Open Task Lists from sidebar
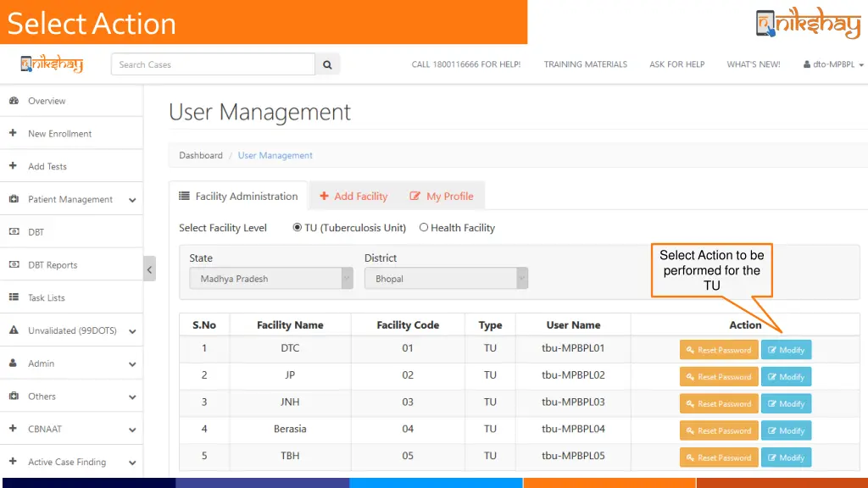 [x=46, y=298]
